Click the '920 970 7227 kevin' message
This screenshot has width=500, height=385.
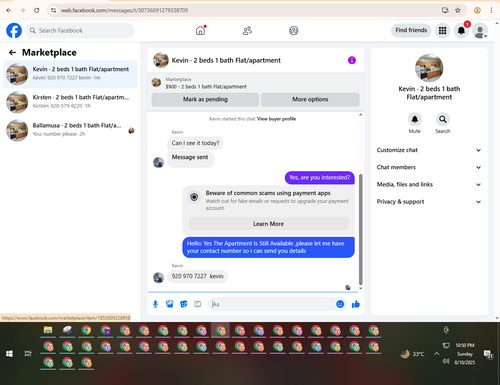[x=197, y=276]
